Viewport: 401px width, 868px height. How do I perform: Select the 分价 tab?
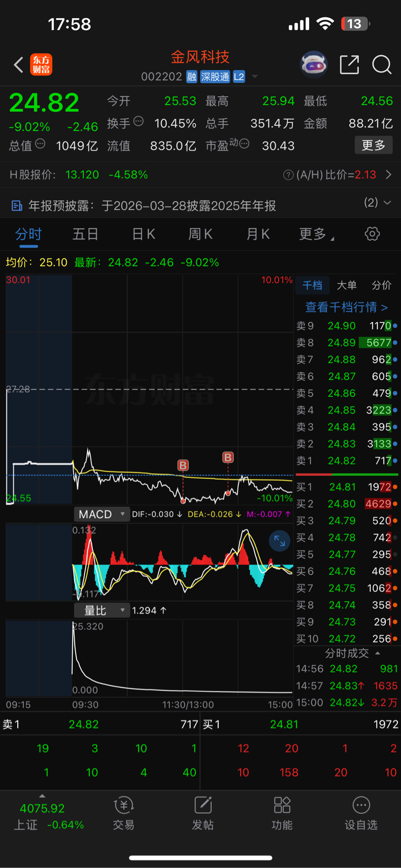382,285
